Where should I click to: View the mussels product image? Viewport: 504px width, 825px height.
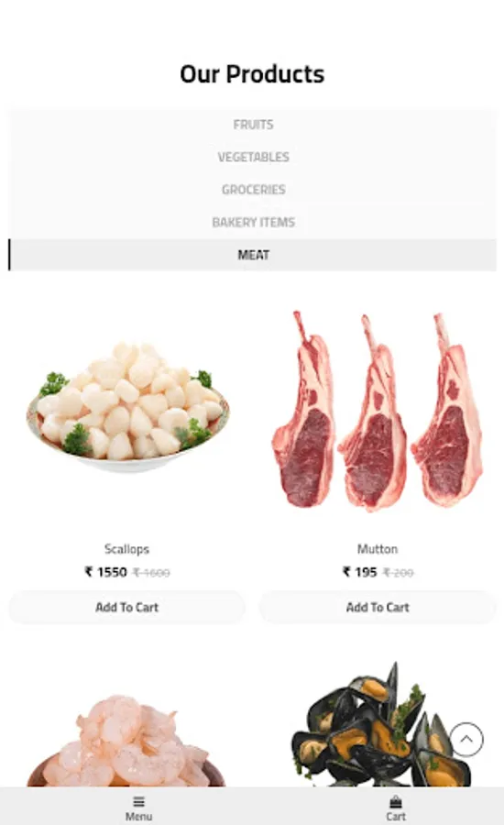380,724
